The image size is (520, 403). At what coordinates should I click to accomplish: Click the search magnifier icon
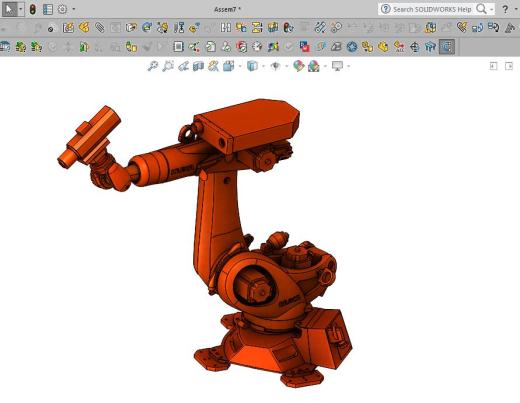point(481,9)
